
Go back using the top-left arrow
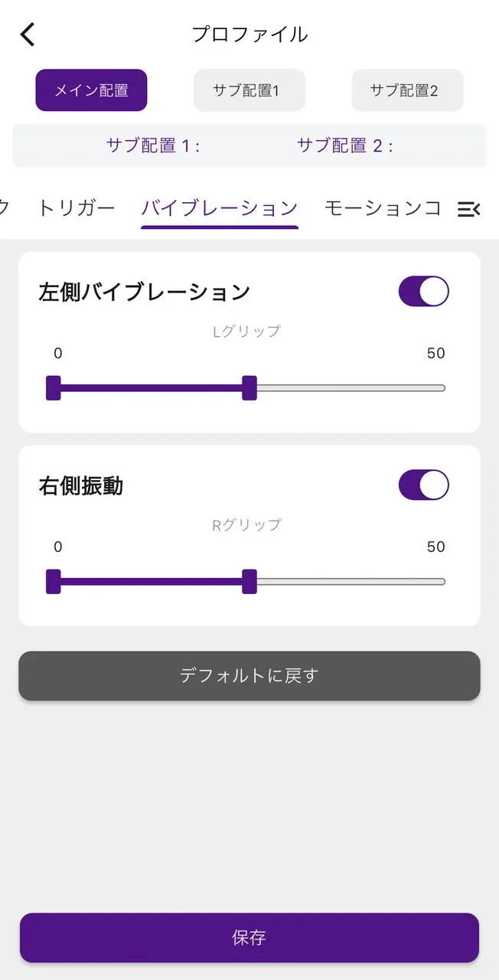pos(28,34)
